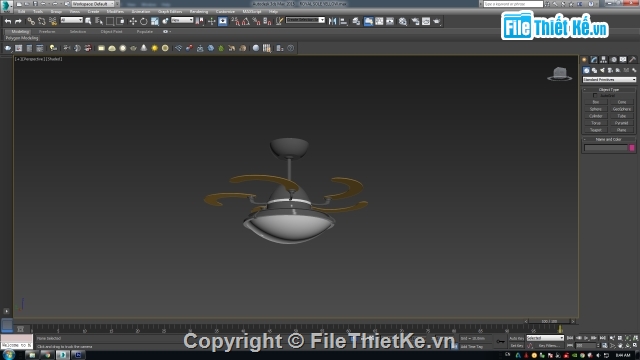The width and height of the screenshot is (640, 360).
Task: Toggle Set Key animation mode
Action: tap(516, 346)
